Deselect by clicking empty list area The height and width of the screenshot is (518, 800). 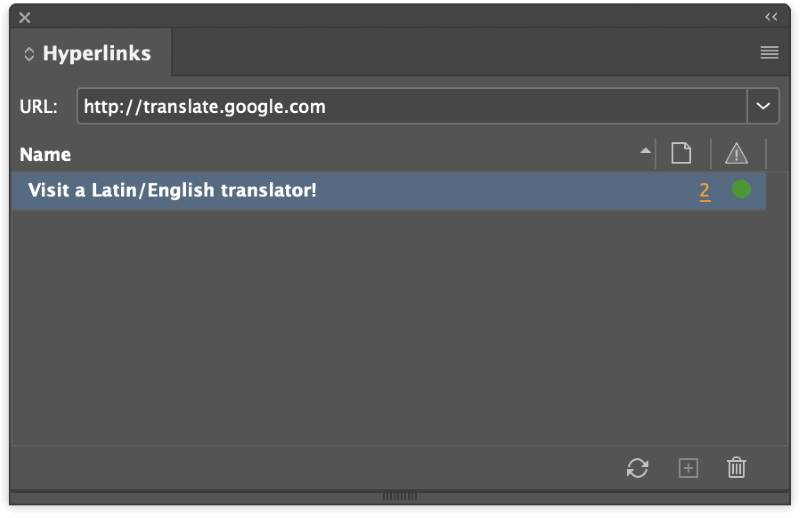coord(389,327)
